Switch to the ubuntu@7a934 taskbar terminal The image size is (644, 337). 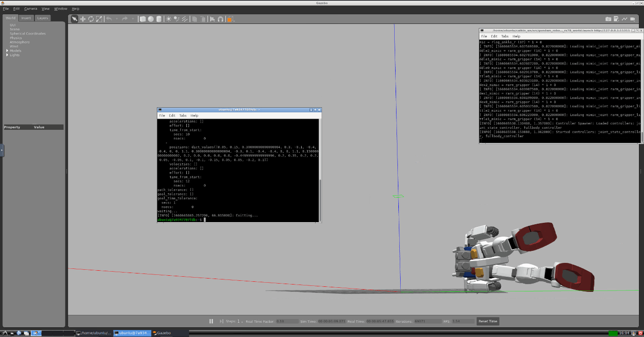point(132,333)
